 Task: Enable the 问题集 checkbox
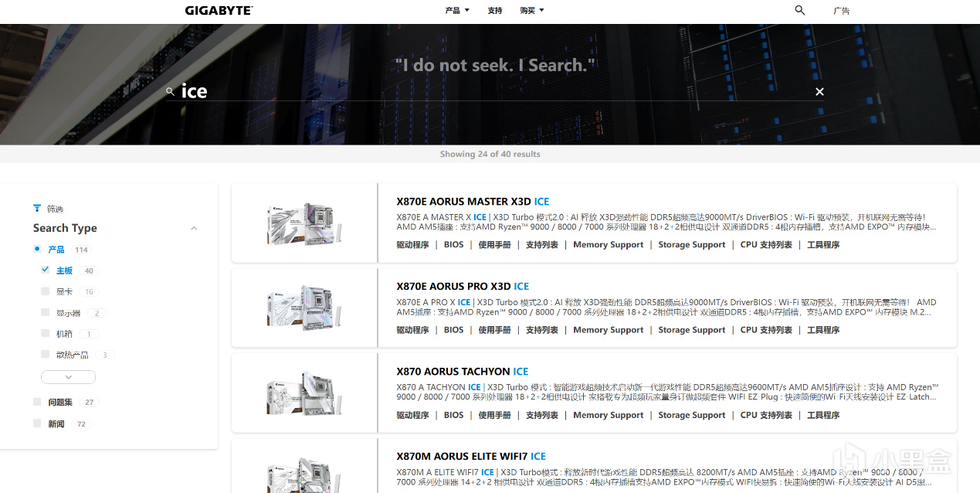tap(37, 402)
